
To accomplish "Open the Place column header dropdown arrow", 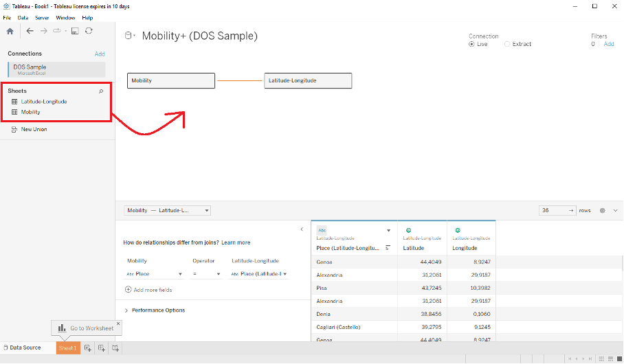I will click(x=388, y=230).
